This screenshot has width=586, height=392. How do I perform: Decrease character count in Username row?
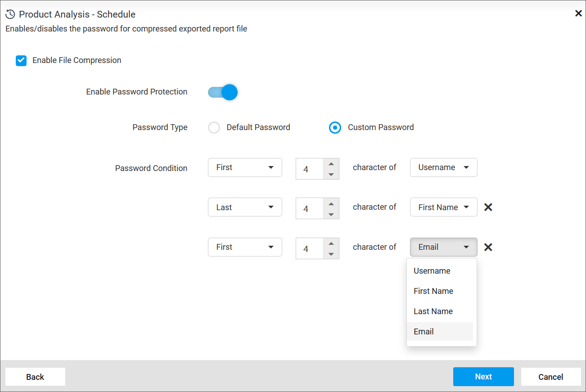(x=331, y=174)
